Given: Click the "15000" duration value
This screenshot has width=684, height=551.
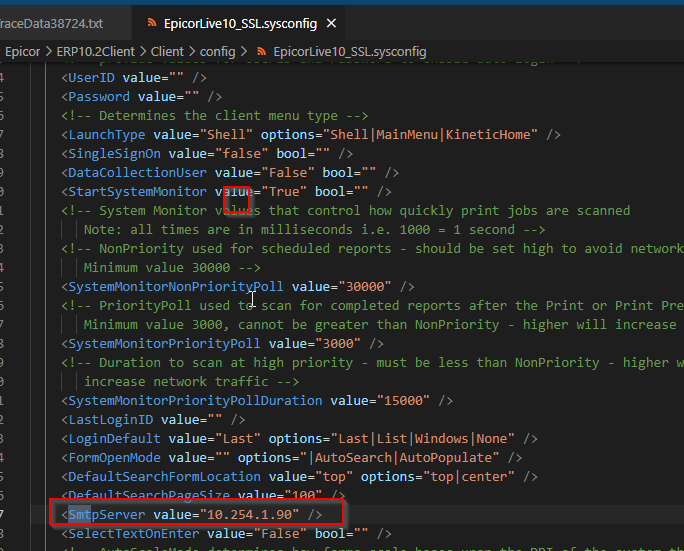Looking at the screenshot, I should click(403, 400).
